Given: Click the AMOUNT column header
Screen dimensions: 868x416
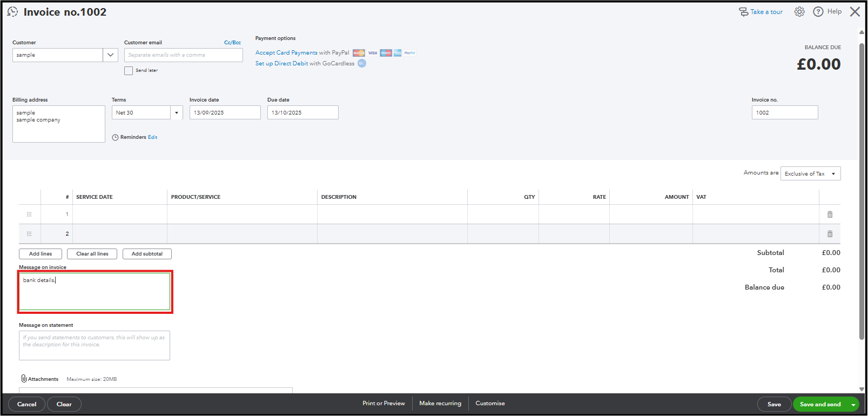Looking at the screenshot, I should [677, 197].
